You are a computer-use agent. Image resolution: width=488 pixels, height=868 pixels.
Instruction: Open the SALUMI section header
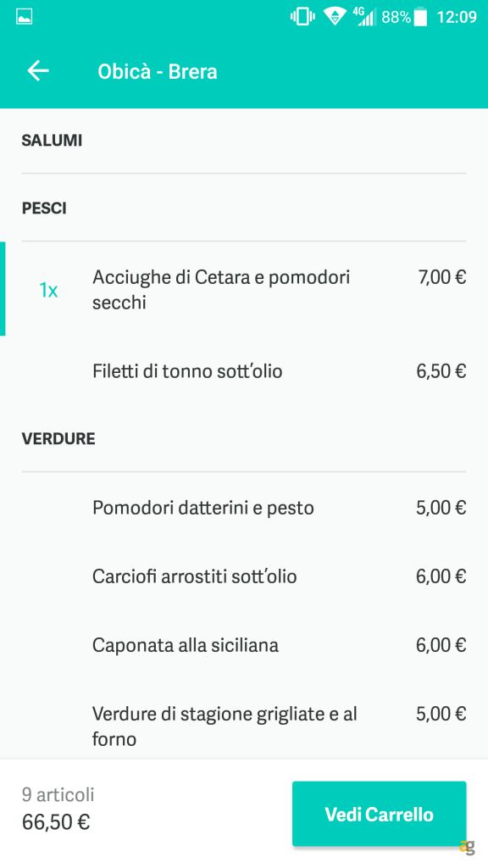pyautogui.click(x=52, y=140)
